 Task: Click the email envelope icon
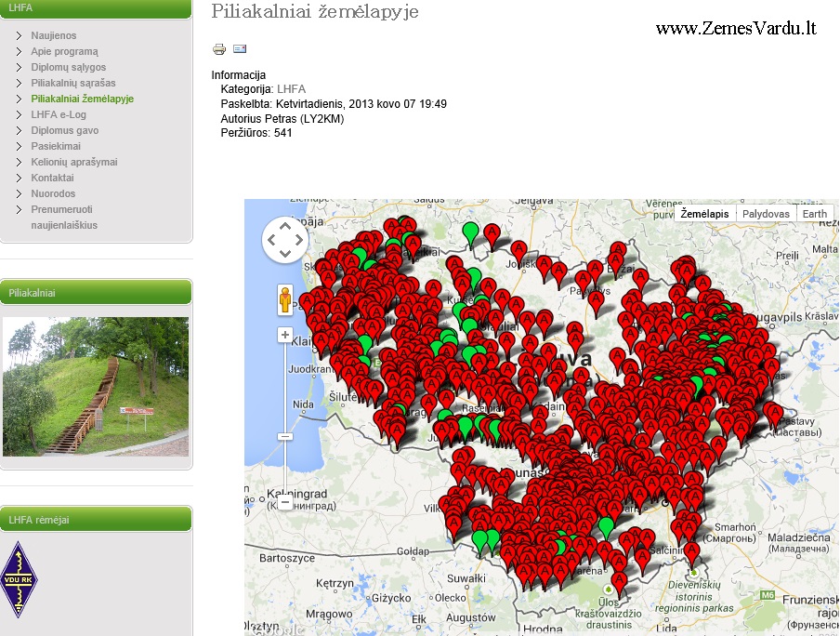tap(240, 48)
